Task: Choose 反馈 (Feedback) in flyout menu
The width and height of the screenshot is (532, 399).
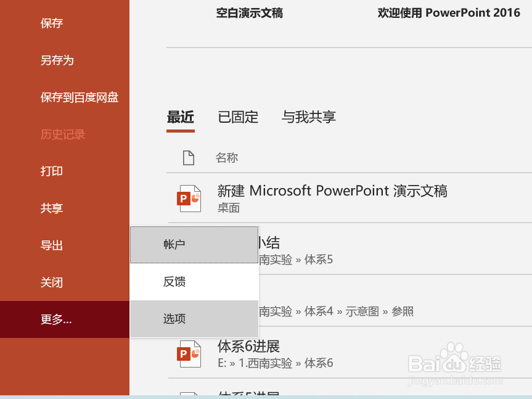Action: tap(194, 282)
